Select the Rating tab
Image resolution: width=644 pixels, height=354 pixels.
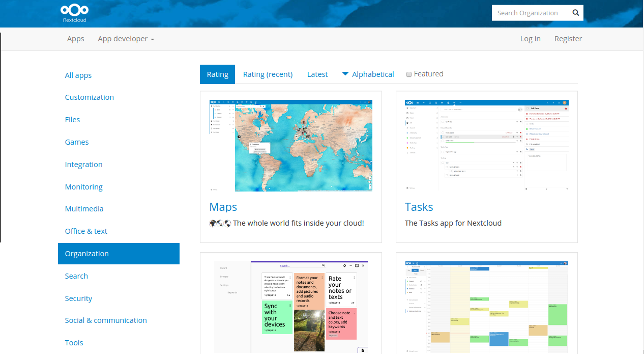218,74
